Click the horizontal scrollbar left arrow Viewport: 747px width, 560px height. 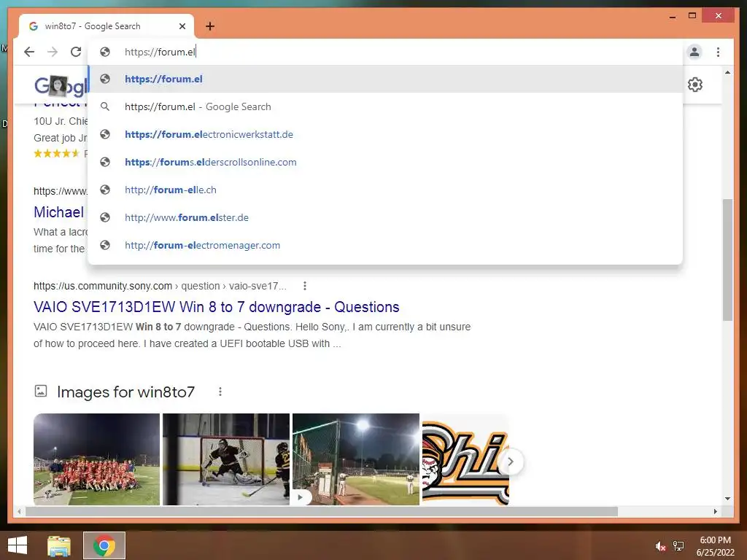pos(19,511)
